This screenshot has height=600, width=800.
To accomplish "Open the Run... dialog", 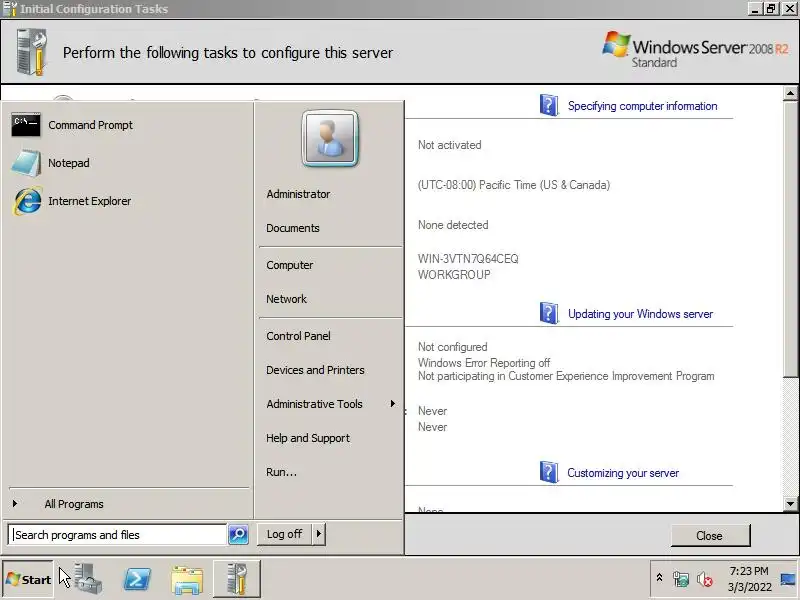I will pyautogui.click(x=281, y=472).
